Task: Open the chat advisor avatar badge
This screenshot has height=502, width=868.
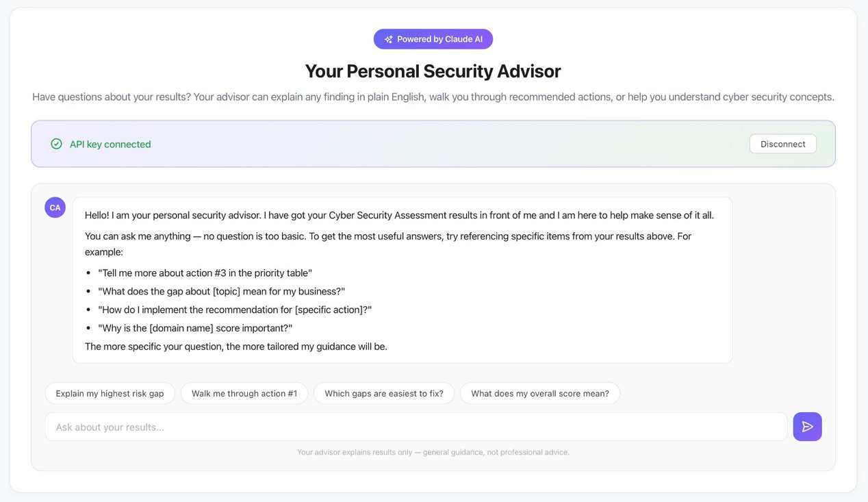Action: point(55,207)
